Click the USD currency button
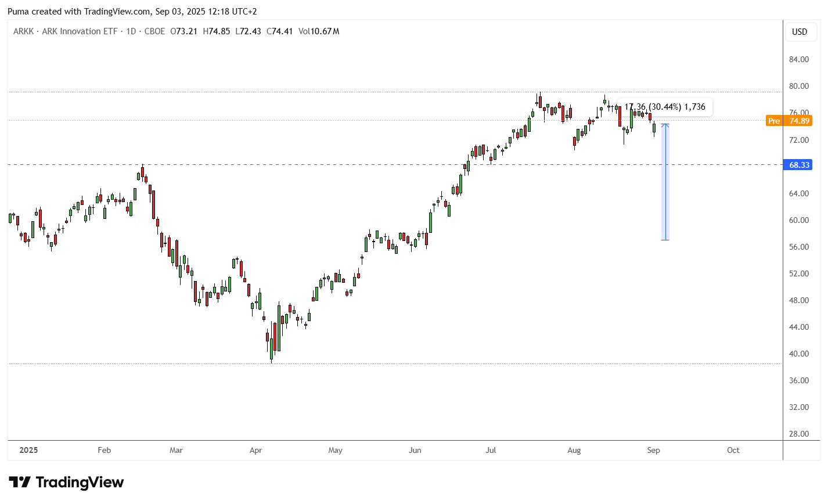828x504 pixels. click(x=800, y=32)
